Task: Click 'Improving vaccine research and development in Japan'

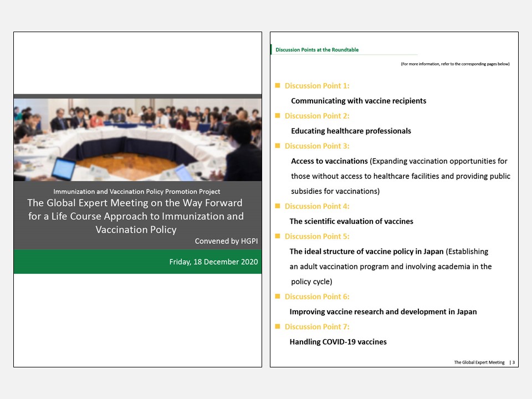Action: pos(383,311)
